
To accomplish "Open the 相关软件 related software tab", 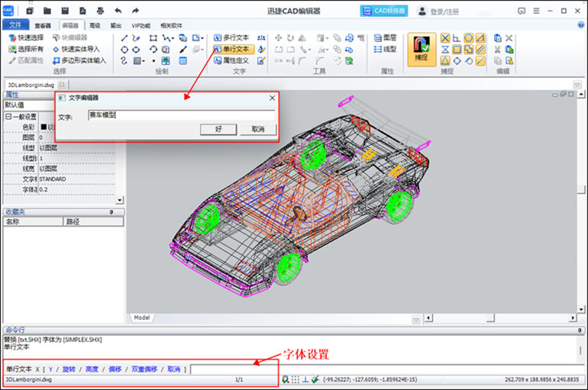I will (x=171, y=25).
